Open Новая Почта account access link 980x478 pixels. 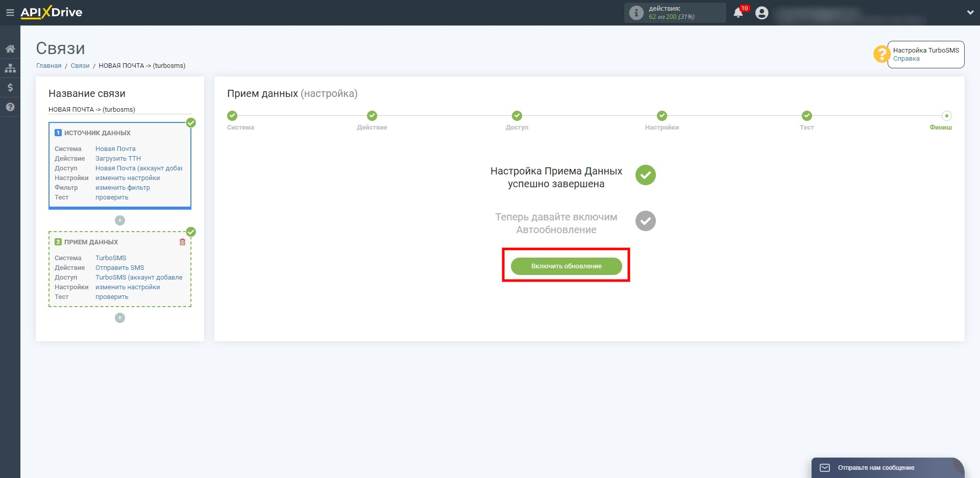pyautogui.click(x=139, y=168)
